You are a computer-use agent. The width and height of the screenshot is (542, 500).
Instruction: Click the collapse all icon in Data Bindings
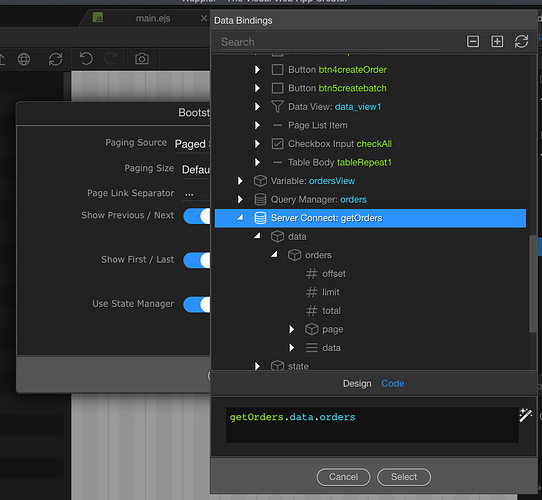click(473, 41)
